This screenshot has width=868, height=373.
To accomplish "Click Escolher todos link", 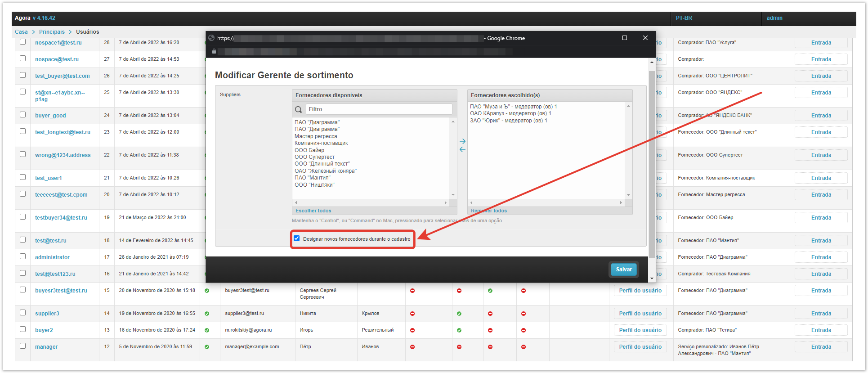I will (313, 211).
